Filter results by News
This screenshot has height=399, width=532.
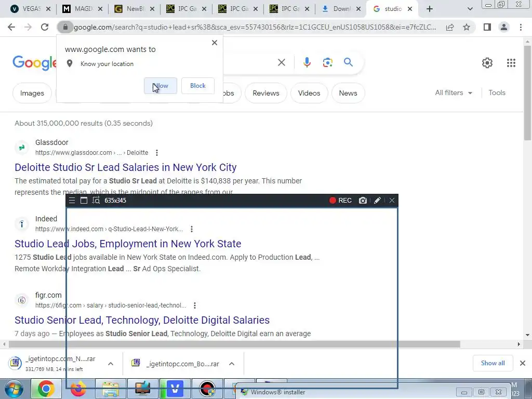(348, 93)
